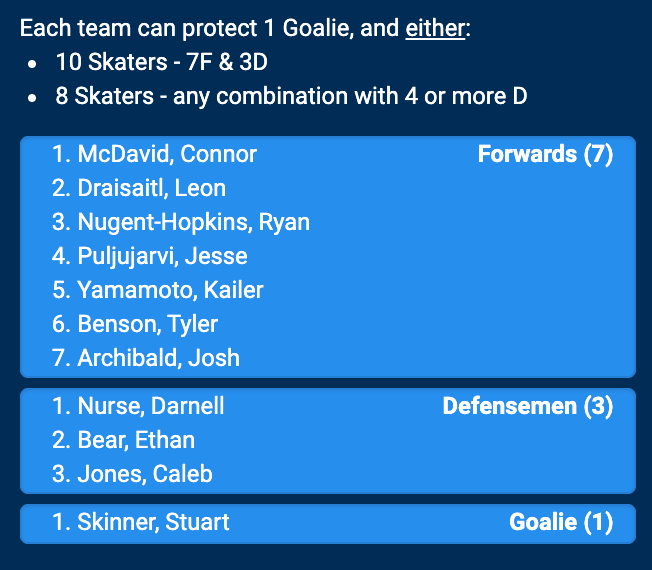Click the "10 Skaters - 7F & 3D" bullet

point(161,62)
